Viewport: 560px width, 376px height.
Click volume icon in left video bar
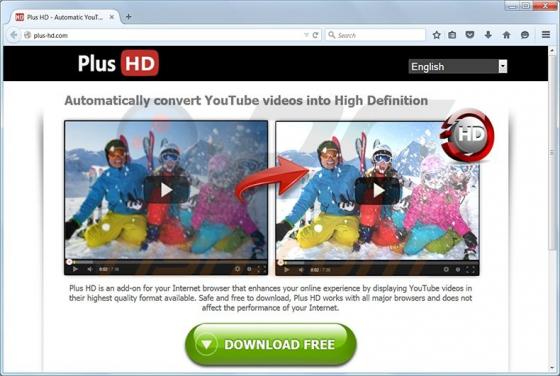tap(90, 269)
